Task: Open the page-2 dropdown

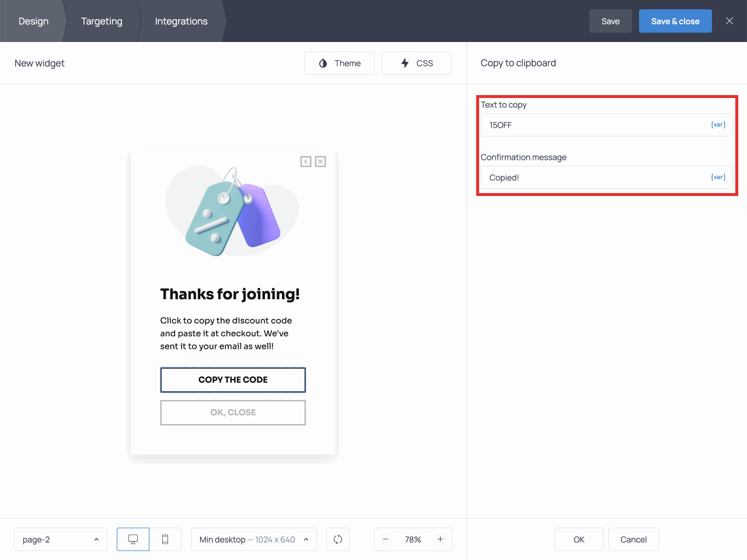Action: click(61, 540)
